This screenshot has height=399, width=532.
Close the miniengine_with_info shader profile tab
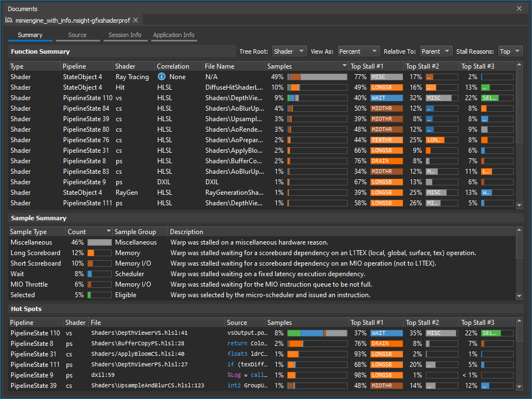coord(136,20)
